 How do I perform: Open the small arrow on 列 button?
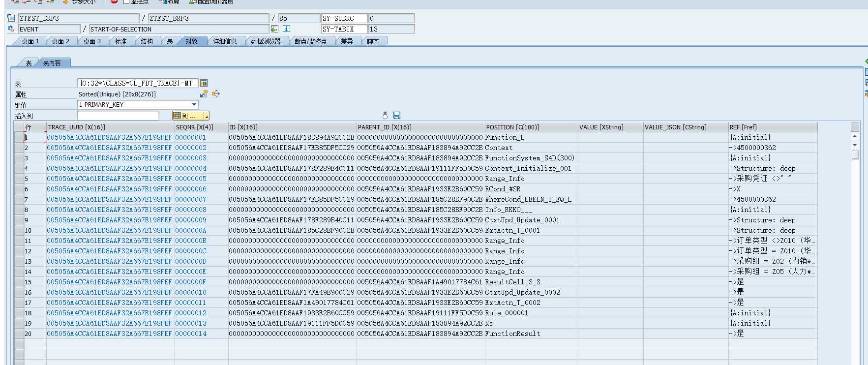coord(207,116)
